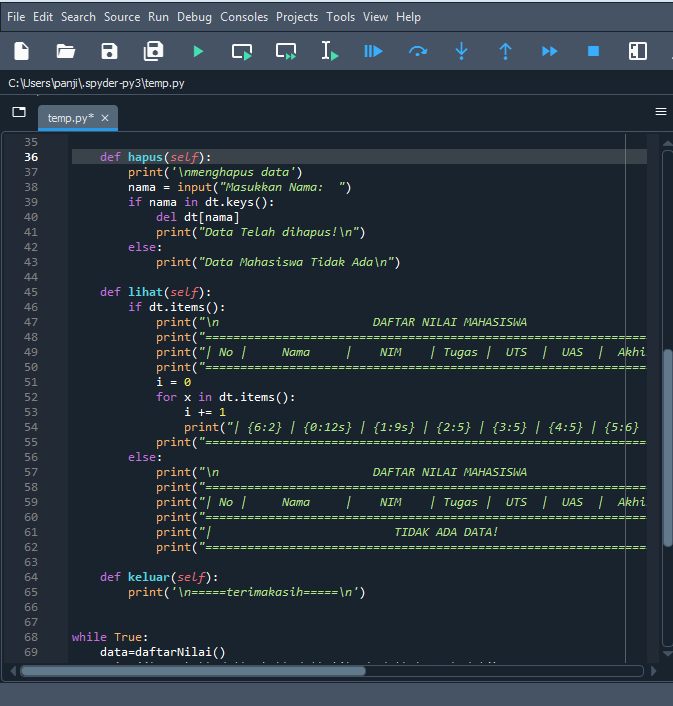Click horizontal scrollbar right arrow
The height and width of the screenshot is (706, 673).
click(x=653, y=671)
